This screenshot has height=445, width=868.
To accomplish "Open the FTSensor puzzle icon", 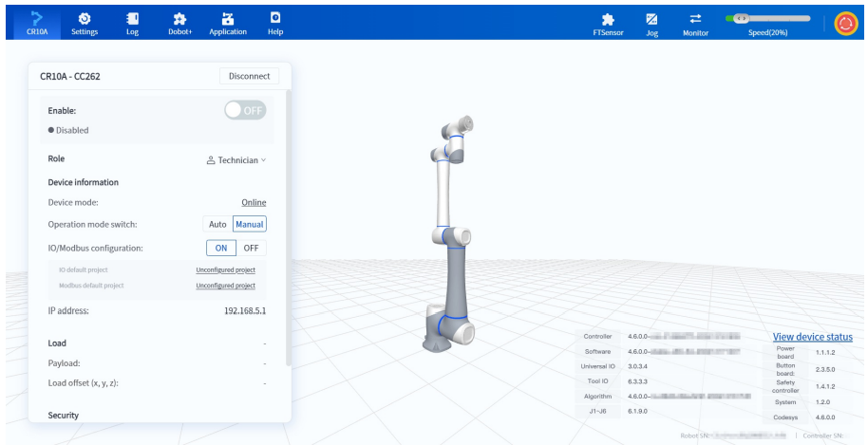I will click(608, 19).
